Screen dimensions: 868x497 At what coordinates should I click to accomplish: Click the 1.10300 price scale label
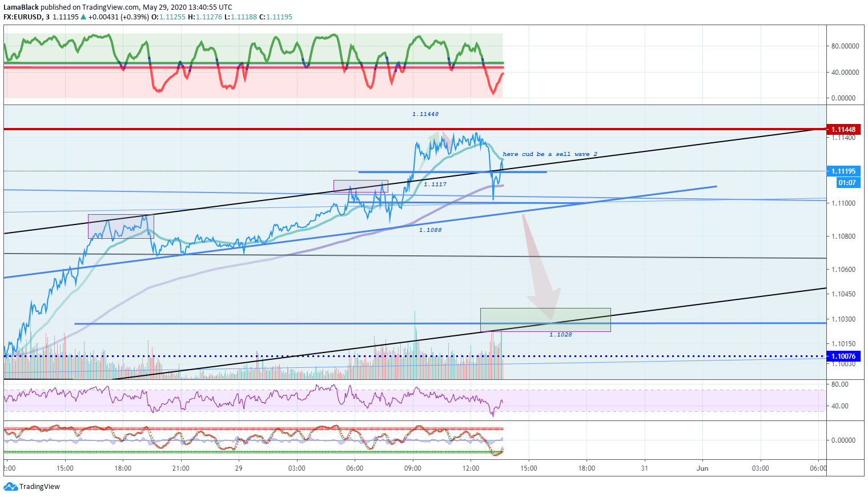[x=843, y=319]
